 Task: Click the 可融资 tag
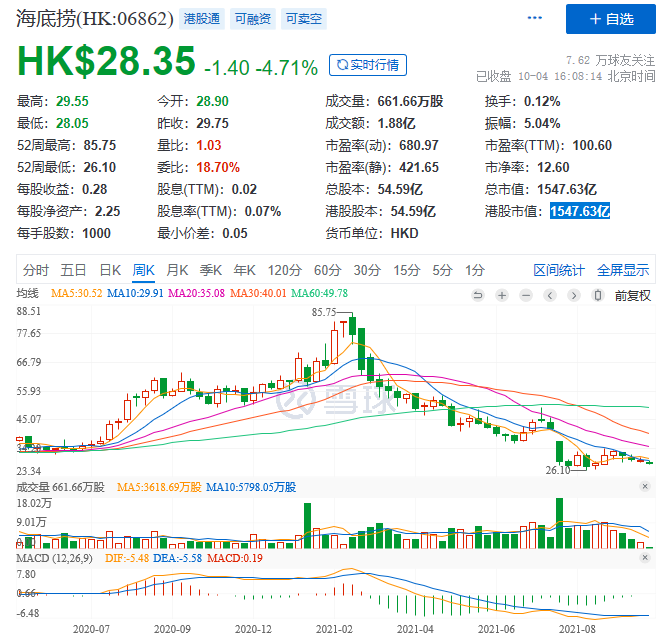coord(252,19)
